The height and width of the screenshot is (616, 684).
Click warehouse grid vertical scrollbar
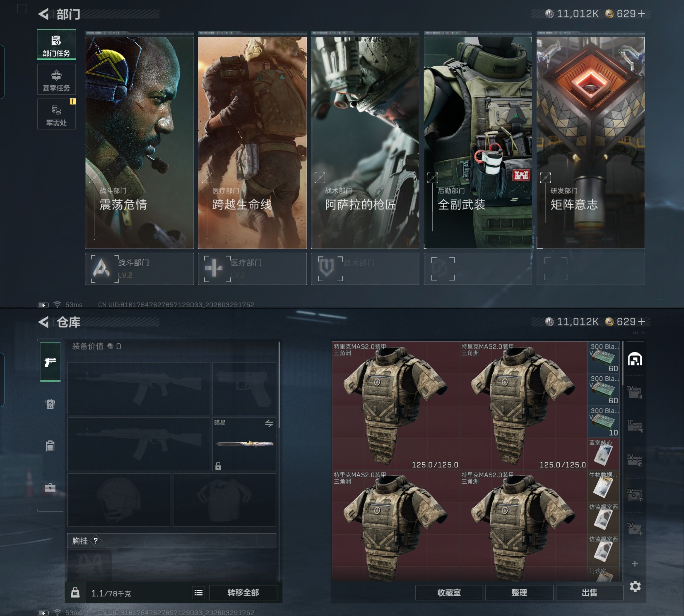(622, 364)
